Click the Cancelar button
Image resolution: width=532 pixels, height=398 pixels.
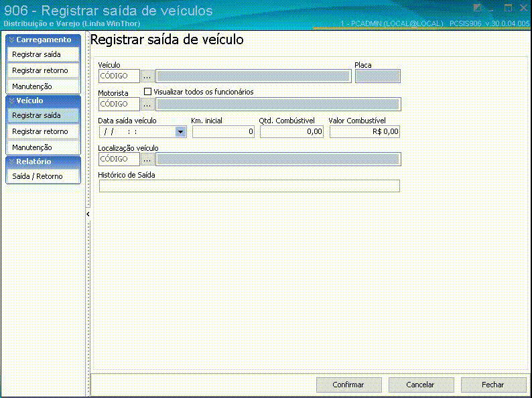pos(421,385)
